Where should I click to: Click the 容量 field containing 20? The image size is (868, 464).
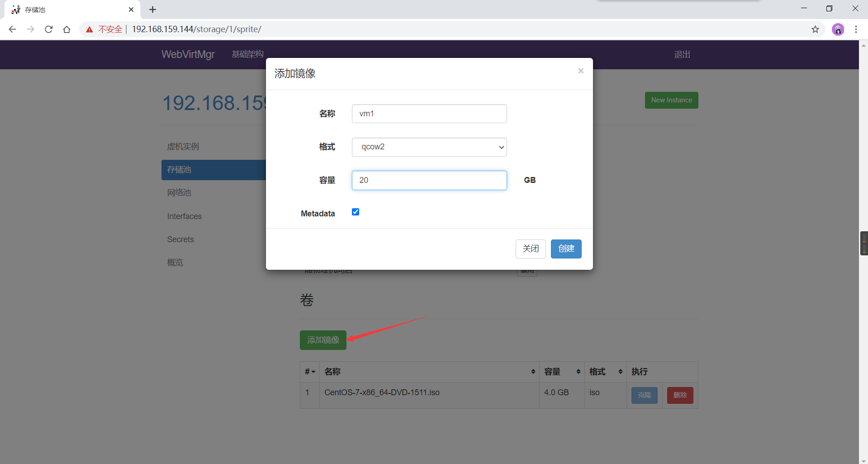(x=429, y=180)
